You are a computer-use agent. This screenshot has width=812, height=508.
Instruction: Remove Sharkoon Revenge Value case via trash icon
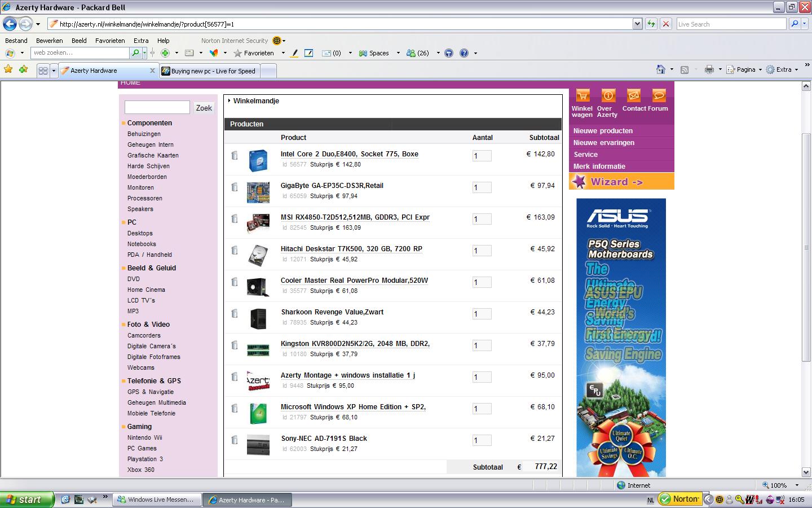(x=235, y=313)
